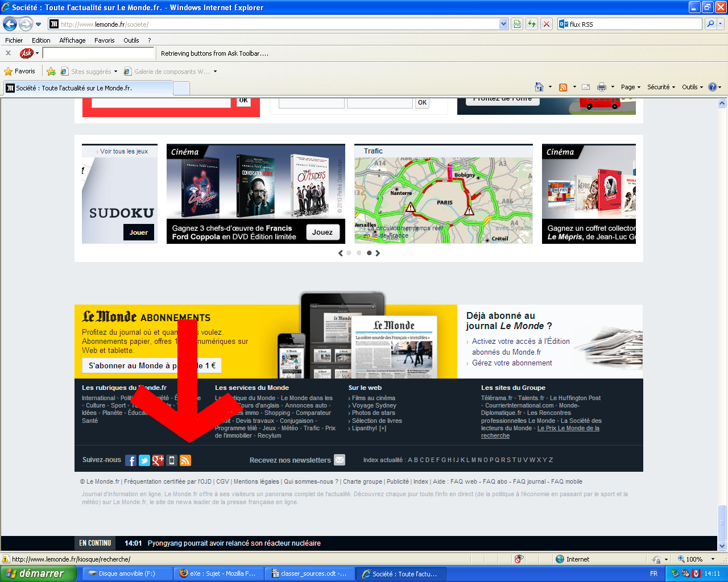The width and height of the screenshot is (728, 582).
Task: Open recent pages dropdown arrow
Action: coord(38,24)
